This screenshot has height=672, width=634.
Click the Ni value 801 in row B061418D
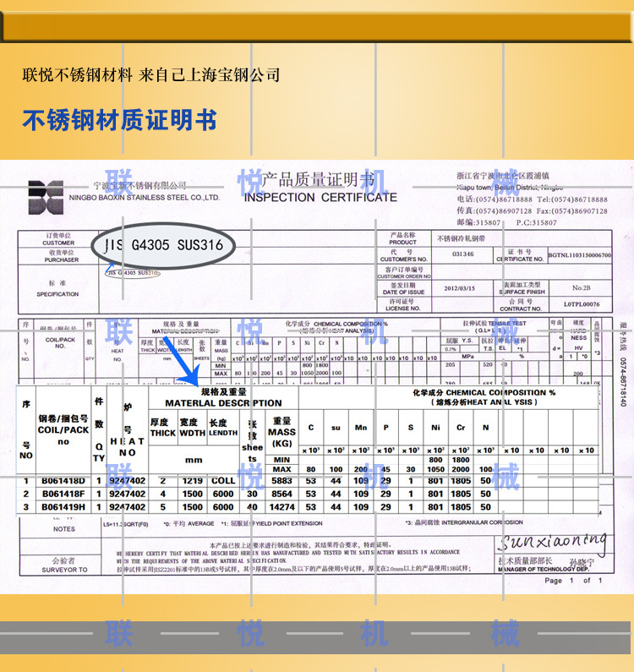pyautogui.click(x=435, y=481)
